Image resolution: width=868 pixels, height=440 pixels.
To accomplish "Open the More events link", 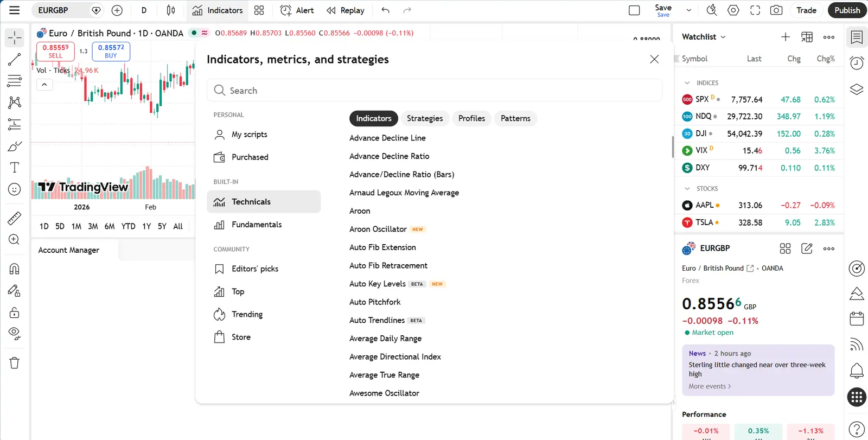I will (x=710, y=386).
